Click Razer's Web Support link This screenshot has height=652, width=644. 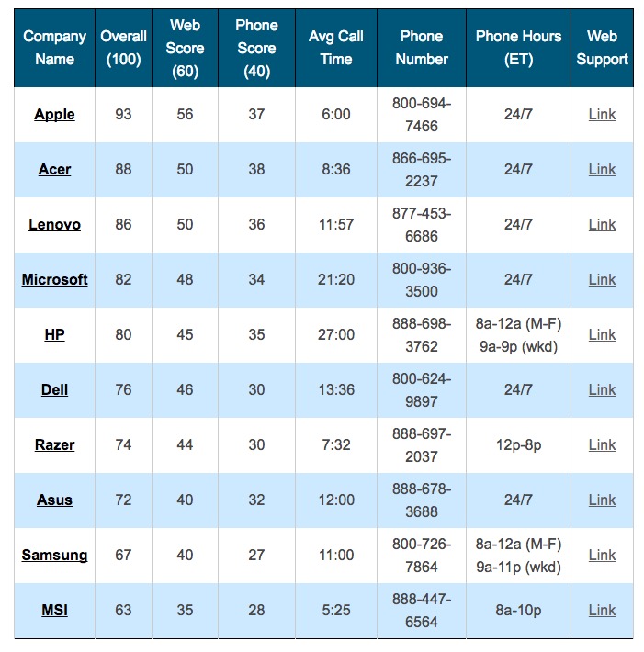pyautogui.click(x=602, y=445)
